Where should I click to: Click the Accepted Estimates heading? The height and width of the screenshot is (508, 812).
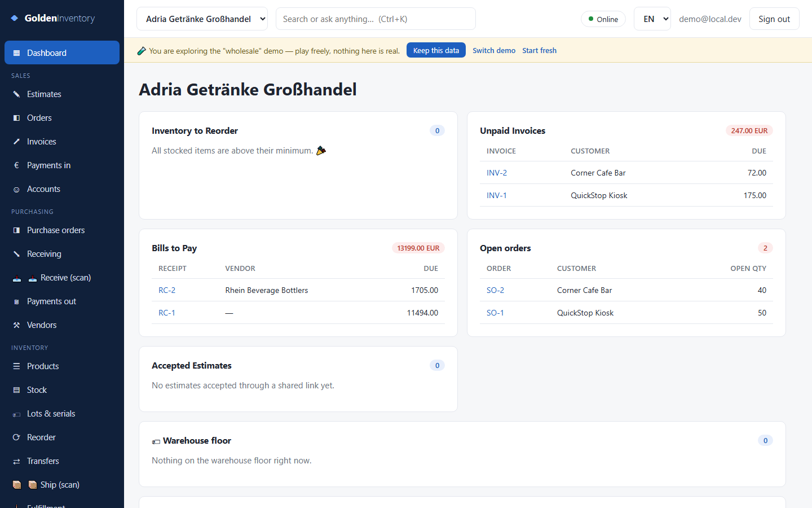click(192, 365)
